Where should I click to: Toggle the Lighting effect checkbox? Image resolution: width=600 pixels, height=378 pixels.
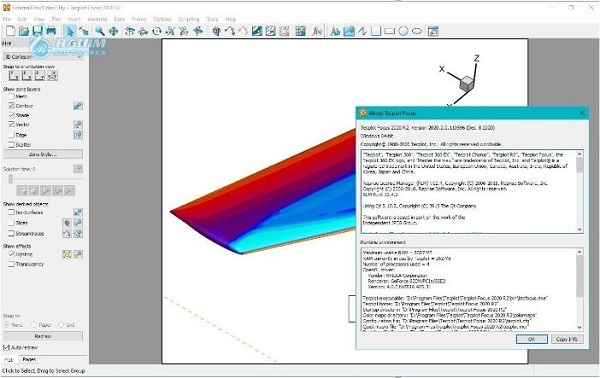point(11,254)
